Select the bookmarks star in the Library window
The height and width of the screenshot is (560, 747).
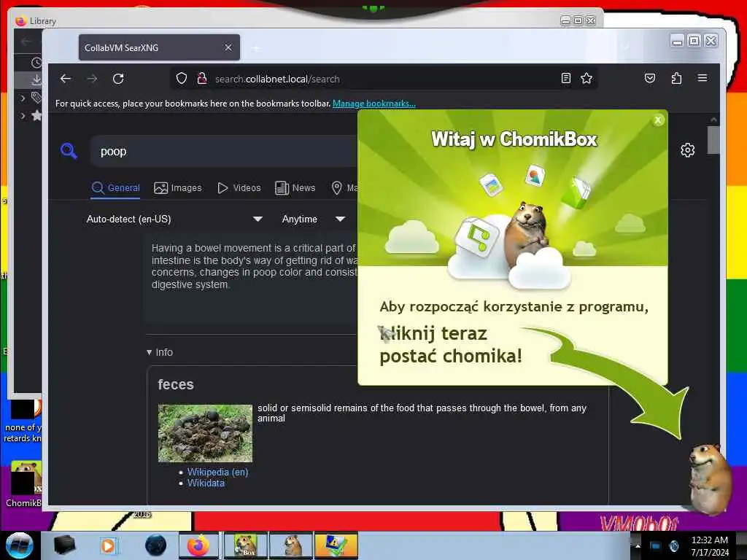pos(36,115)
